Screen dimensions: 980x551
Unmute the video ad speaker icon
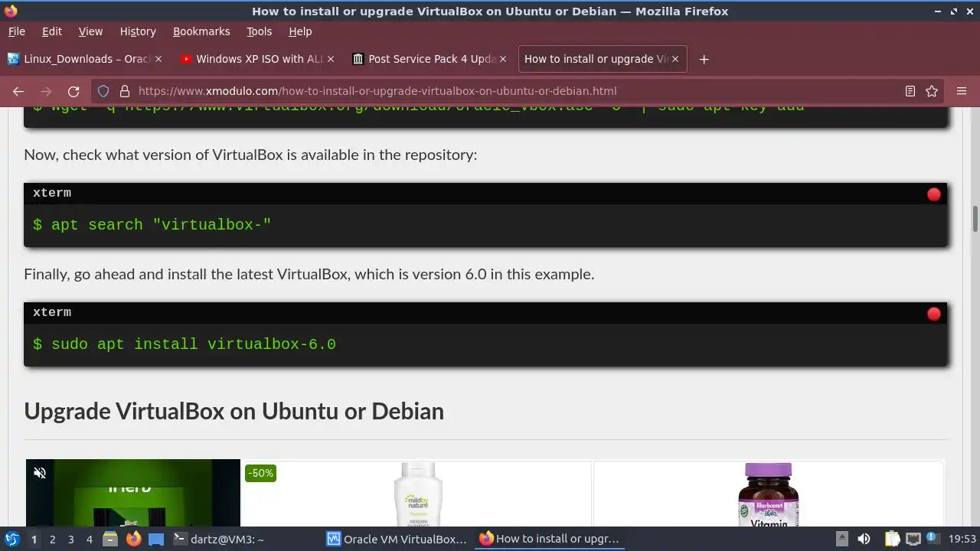[x=40, y=473]
